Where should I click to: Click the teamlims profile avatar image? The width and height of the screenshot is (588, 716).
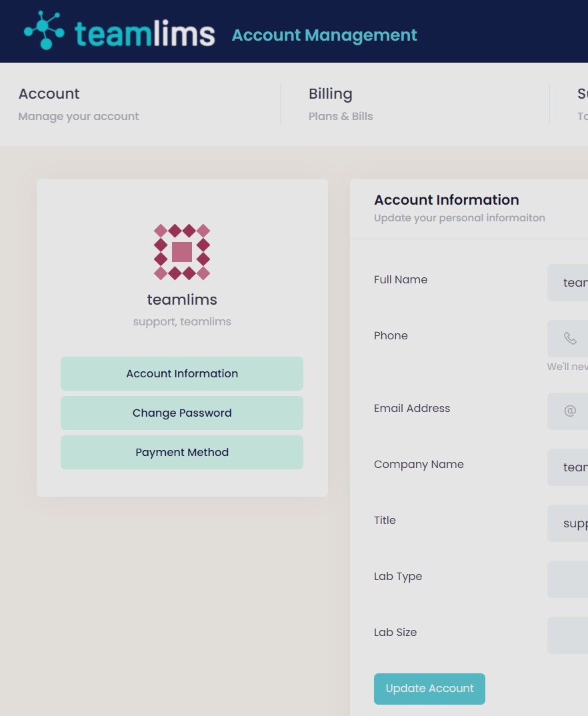(182, 251)
